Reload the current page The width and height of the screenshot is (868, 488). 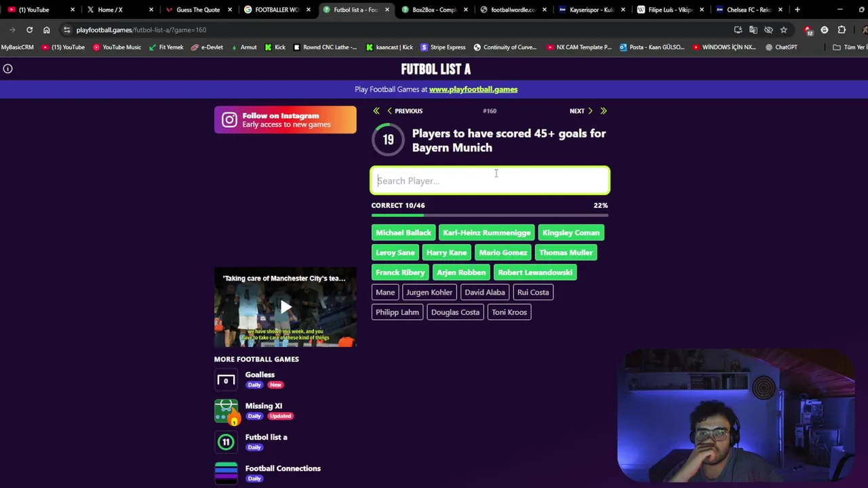tap(29, 30)
